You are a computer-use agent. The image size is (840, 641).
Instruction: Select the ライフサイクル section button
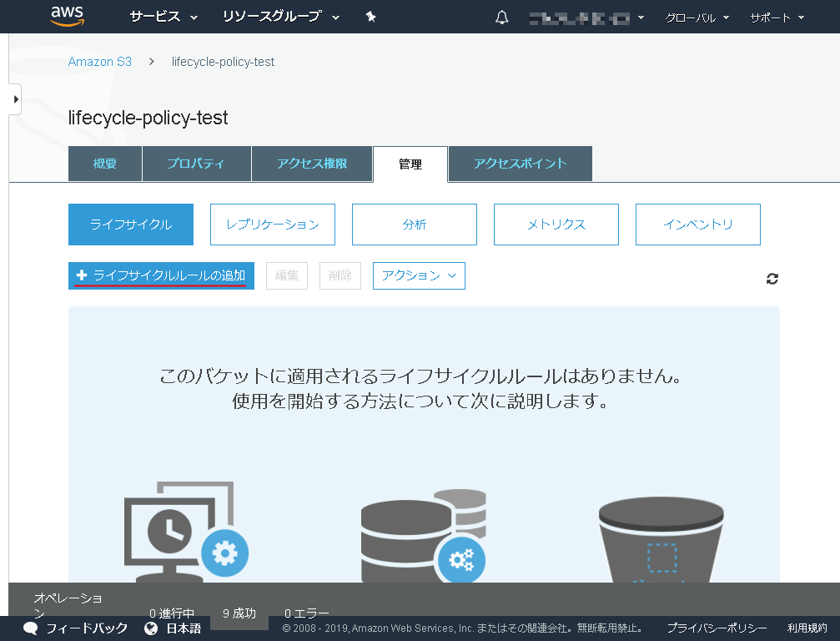pyautogui.click(x=131, y=224)
